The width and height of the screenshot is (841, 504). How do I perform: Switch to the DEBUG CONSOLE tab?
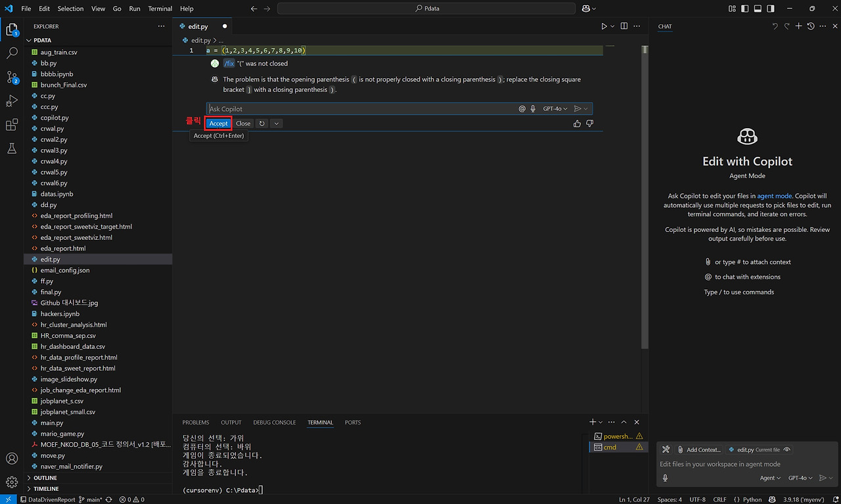click(x=275, y=423)
